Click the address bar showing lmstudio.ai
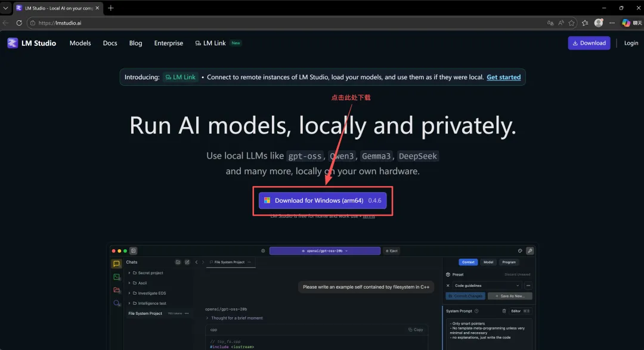The width and height of the screenshot is (644, 350). tap(287, 23)
